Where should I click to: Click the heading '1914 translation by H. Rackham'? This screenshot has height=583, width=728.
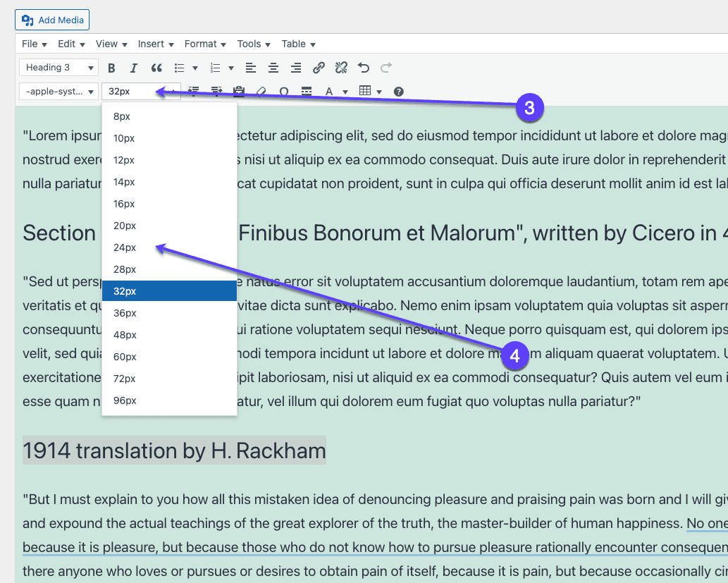[175, 450]
